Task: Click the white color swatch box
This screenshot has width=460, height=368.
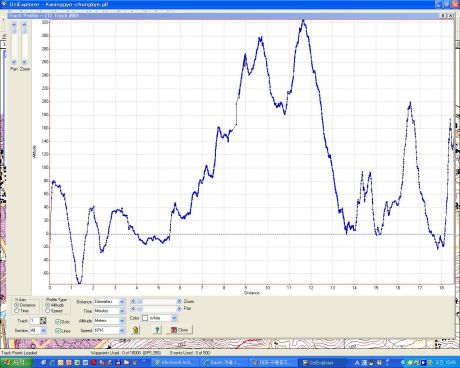Action: tap(145, 318)
